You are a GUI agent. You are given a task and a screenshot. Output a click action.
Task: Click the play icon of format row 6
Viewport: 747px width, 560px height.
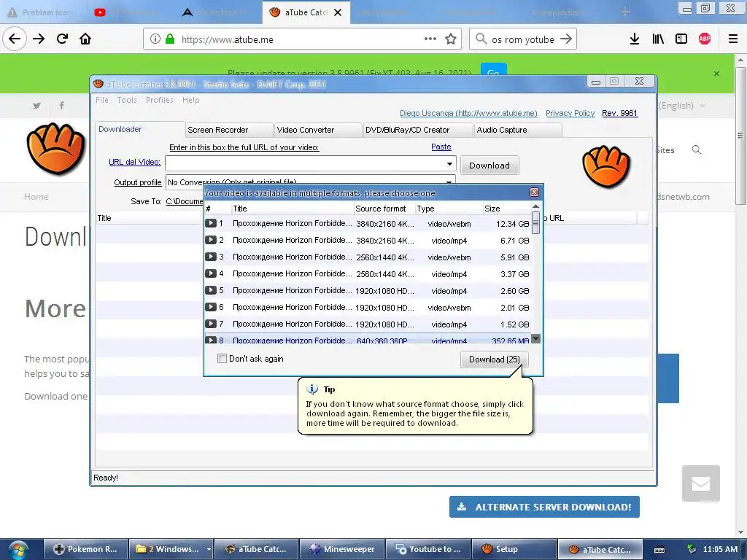tap(211, 307)
